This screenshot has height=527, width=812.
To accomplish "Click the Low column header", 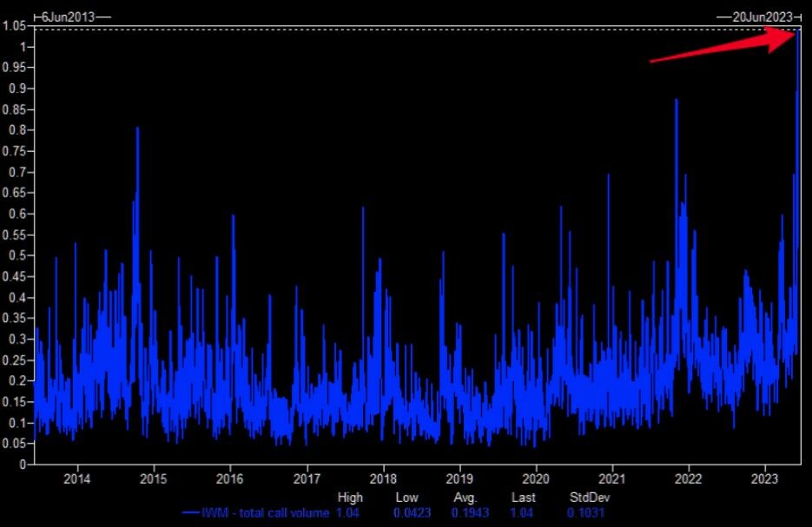I will click(x=406, y=498).
